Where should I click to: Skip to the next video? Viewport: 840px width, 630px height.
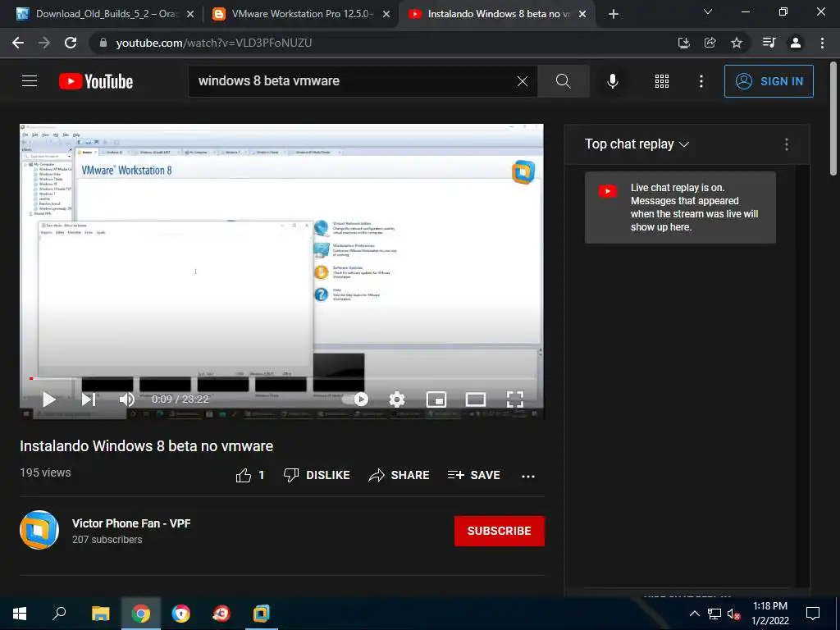tap(89, 399)
